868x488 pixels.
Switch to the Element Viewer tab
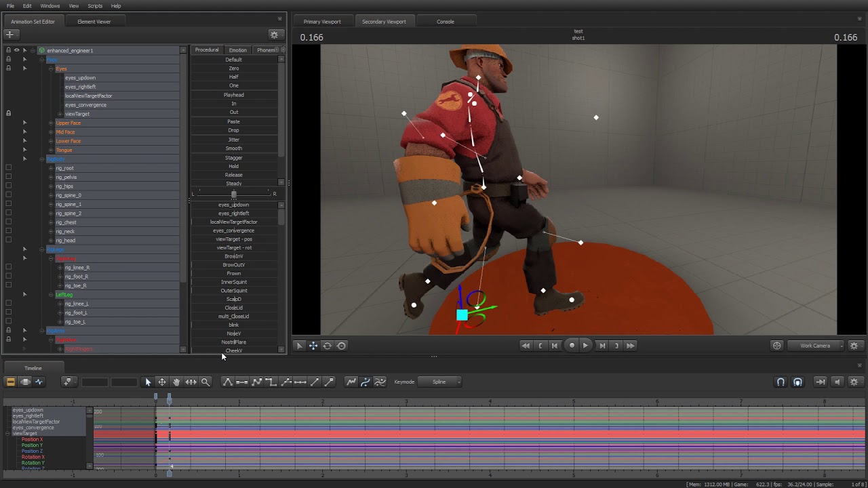point(94,22)
